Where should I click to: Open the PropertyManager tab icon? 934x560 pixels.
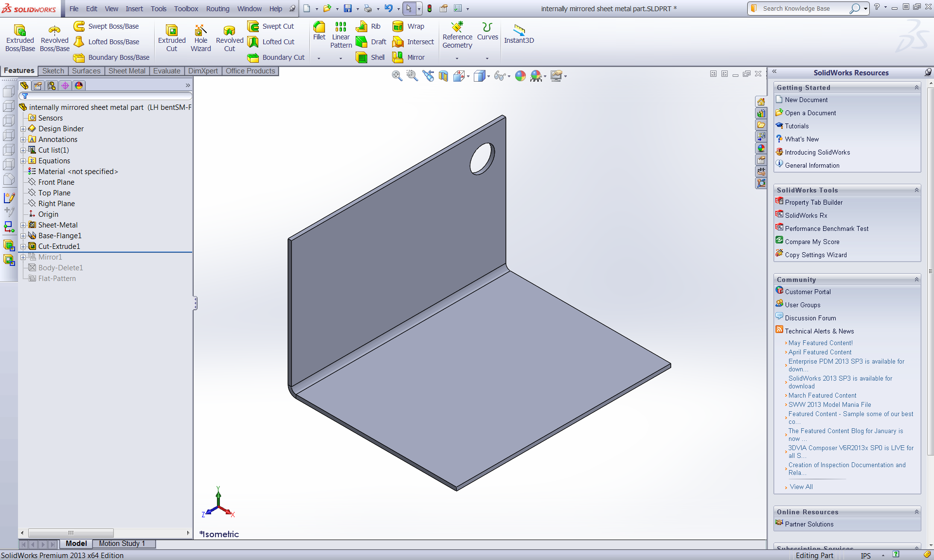tap(38, 86)
